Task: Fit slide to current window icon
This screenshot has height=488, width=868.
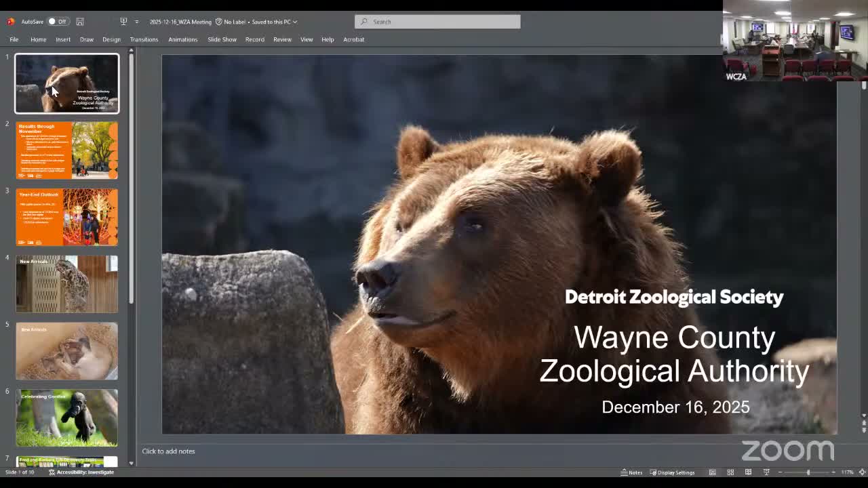Action: 862,472
